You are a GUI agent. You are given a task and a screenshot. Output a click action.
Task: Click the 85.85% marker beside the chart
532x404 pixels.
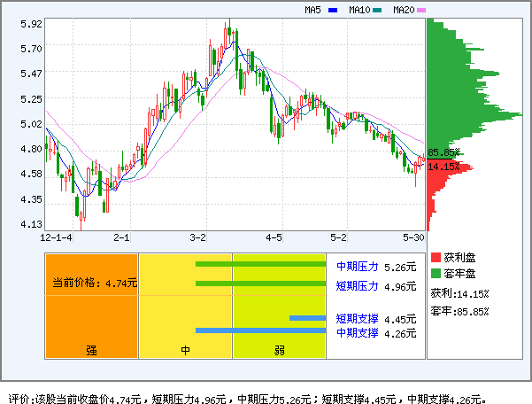coord(443,152)
